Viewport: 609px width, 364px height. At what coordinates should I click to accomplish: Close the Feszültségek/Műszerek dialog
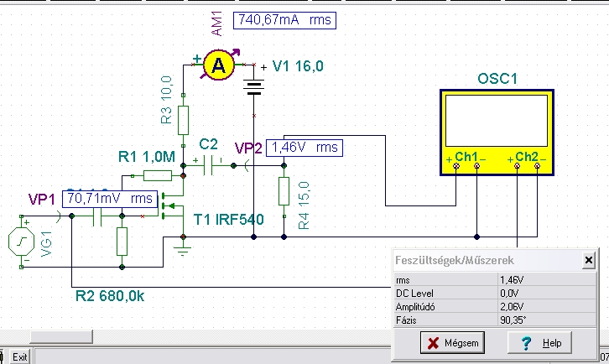(x=588, y=260)
